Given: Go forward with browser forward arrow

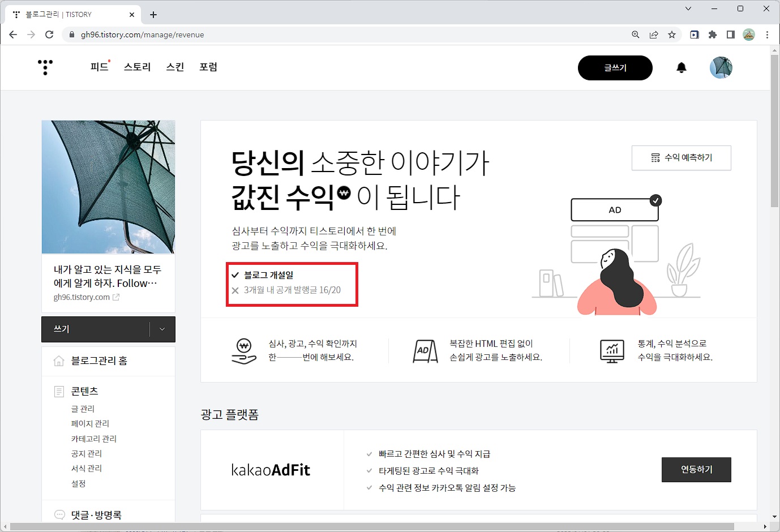Looking at the screenshot, I should coord(31,35).
